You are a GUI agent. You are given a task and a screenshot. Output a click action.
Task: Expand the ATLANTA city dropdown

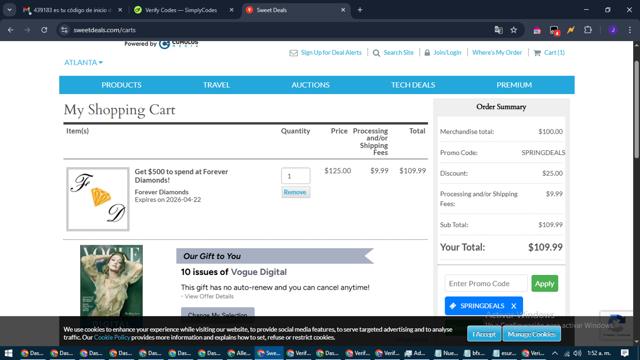pyautogui.click(x=83, y=62)
